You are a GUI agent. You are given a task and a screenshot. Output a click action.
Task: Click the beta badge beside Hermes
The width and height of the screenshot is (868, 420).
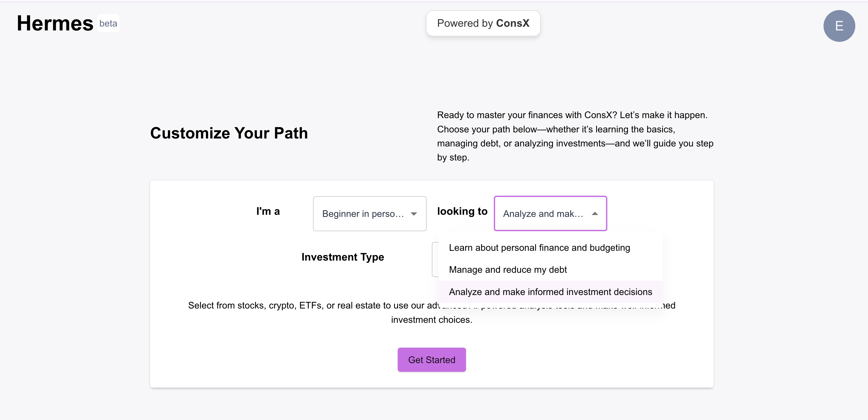coord(108,24)
